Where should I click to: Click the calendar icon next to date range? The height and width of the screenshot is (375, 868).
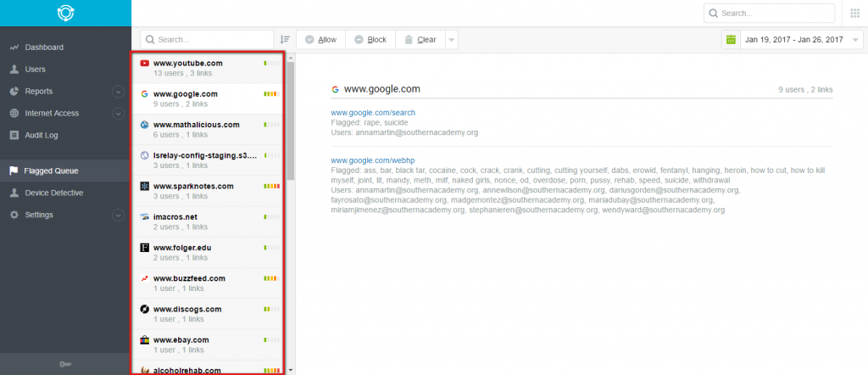(x=731, y=39)
